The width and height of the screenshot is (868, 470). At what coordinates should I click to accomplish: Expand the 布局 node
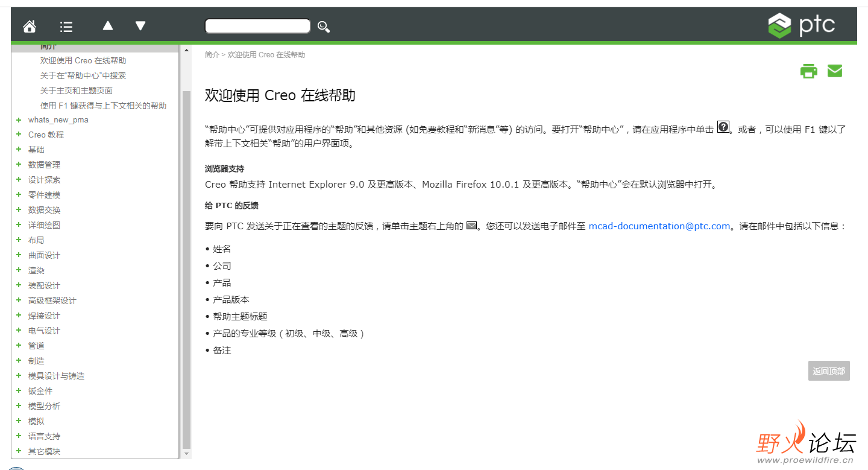[19, 240]
